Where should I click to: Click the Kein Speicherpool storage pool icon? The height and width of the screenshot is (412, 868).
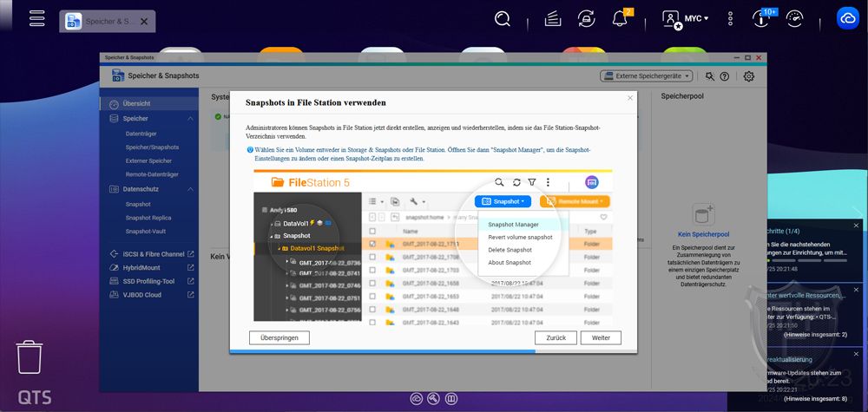[704, 213]
